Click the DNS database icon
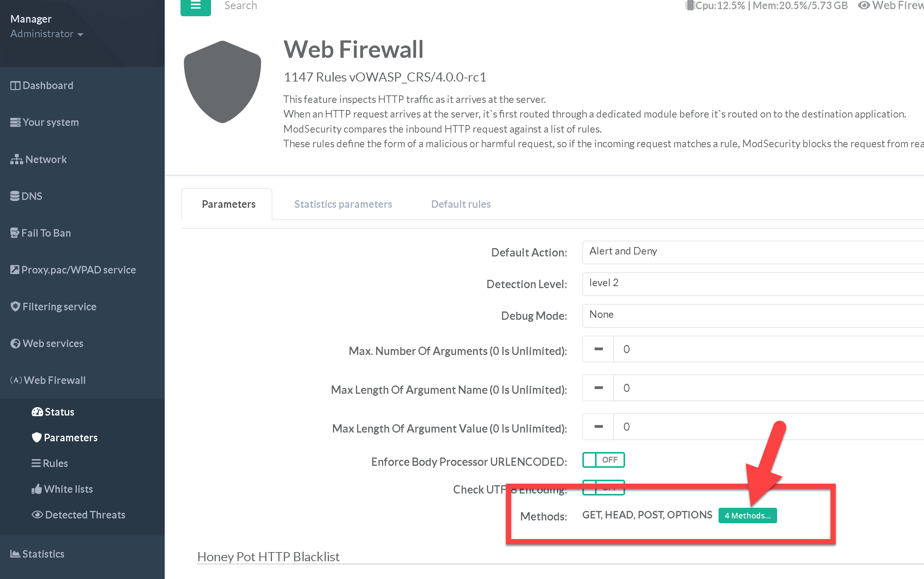The image size is (924, 579). pyautogui.click(x=15, y=196)
